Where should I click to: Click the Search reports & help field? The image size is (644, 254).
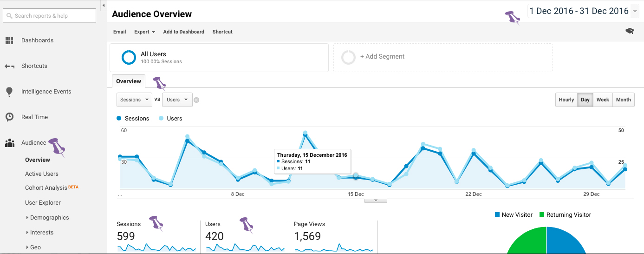tap(50, 16)
